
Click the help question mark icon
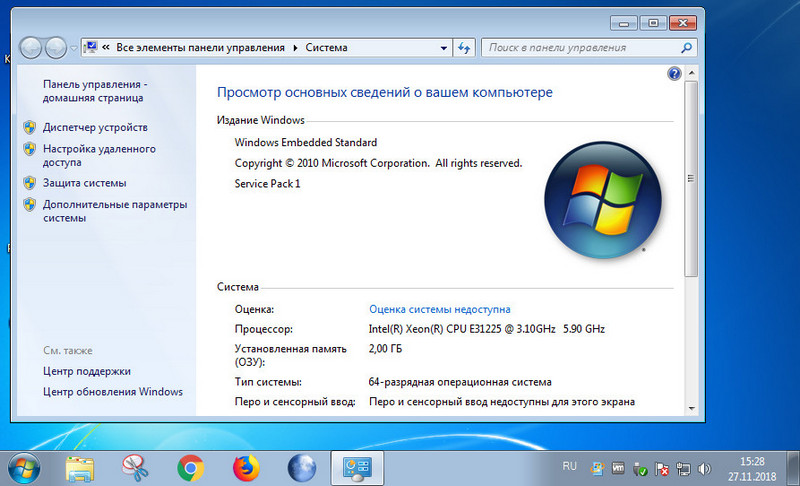(x=674, y=73)
